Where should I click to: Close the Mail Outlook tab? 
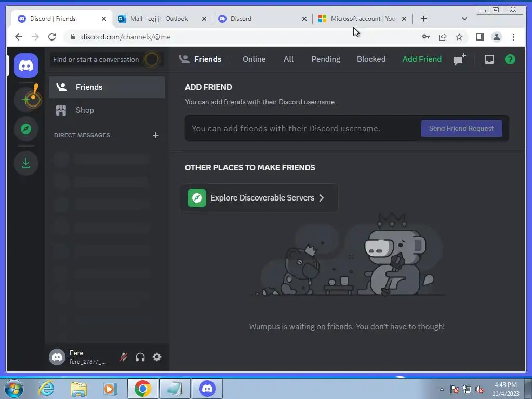204,19
